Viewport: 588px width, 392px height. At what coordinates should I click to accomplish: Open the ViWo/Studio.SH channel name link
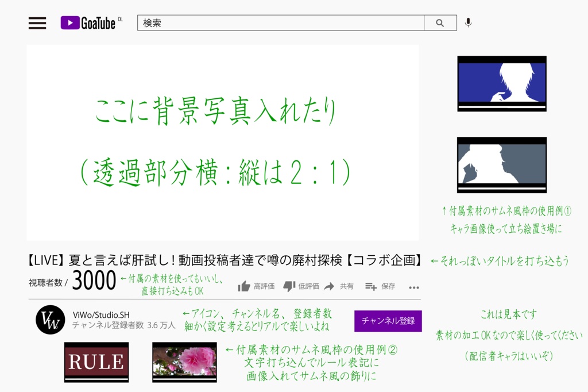[100, 316]
